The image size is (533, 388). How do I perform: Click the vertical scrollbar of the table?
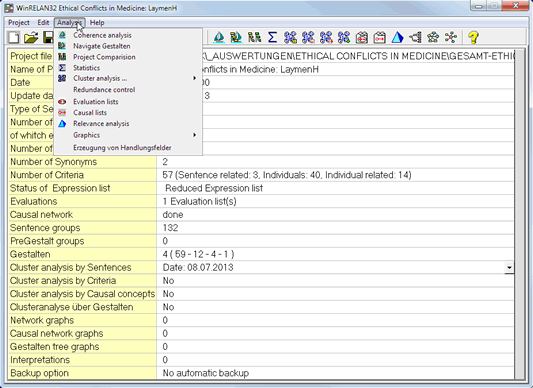(519, 214)
